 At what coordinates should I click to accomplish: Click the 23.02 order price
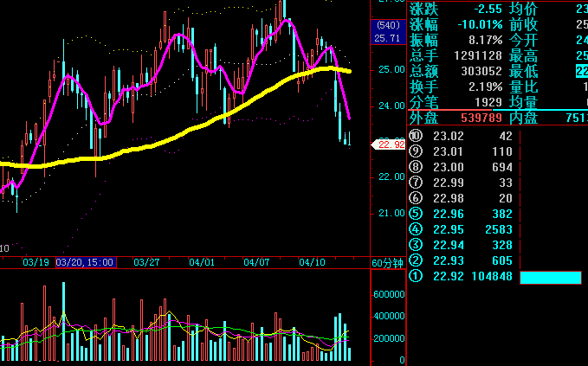click(x=449, y=136)
